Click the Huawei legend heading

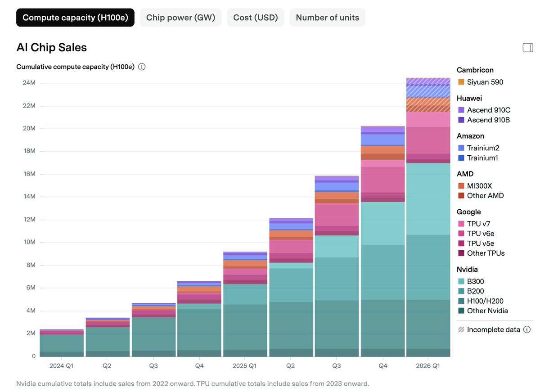(469, 98)
